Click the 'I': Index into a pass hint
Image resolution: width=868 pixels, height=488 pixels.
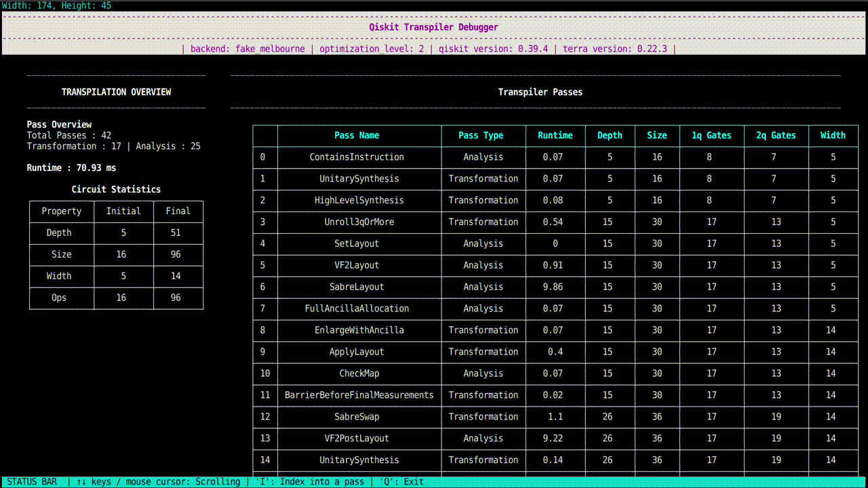[x=310, y=482]
